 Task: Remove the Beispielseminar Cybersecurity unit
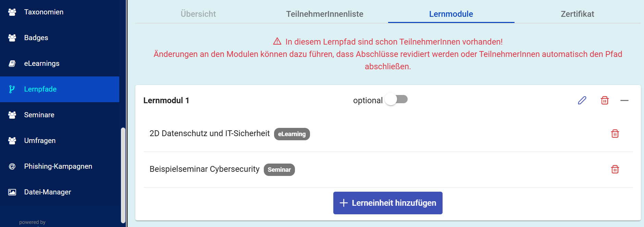[615, 169]
